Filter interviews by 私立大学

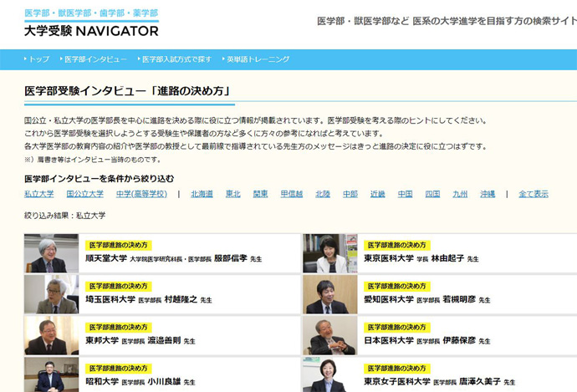[x=39, y=194]
